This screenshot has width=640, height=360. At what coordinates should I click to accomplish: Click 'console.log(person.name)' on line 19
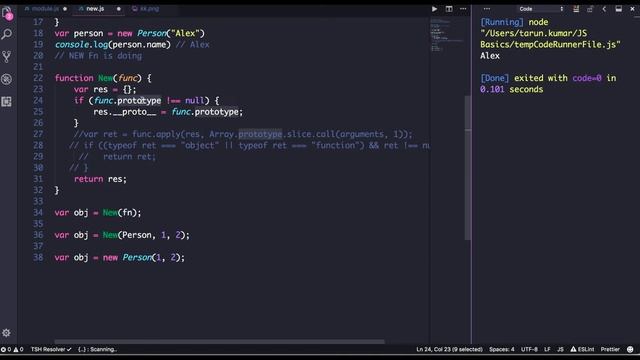113,44
